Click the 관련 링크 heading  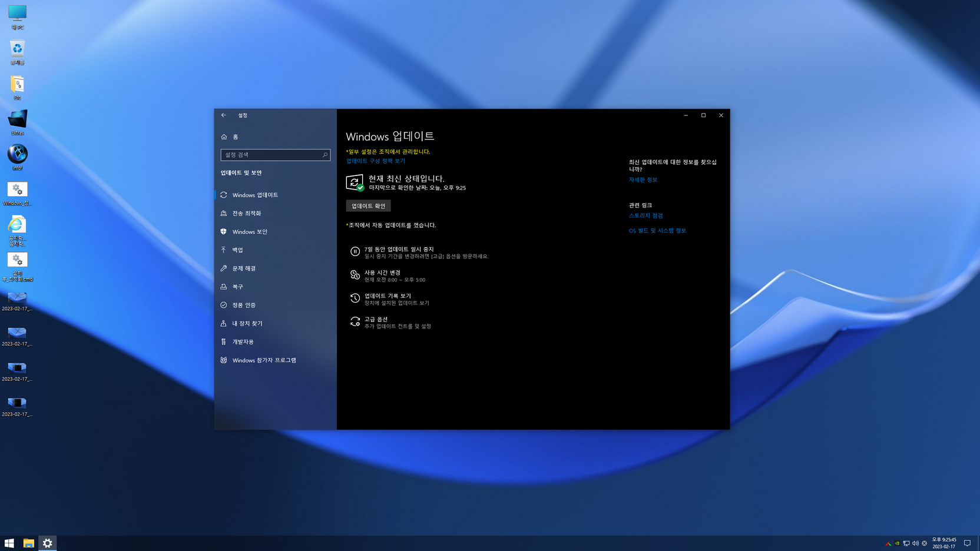pyautogui.click(x=640, y=205)
